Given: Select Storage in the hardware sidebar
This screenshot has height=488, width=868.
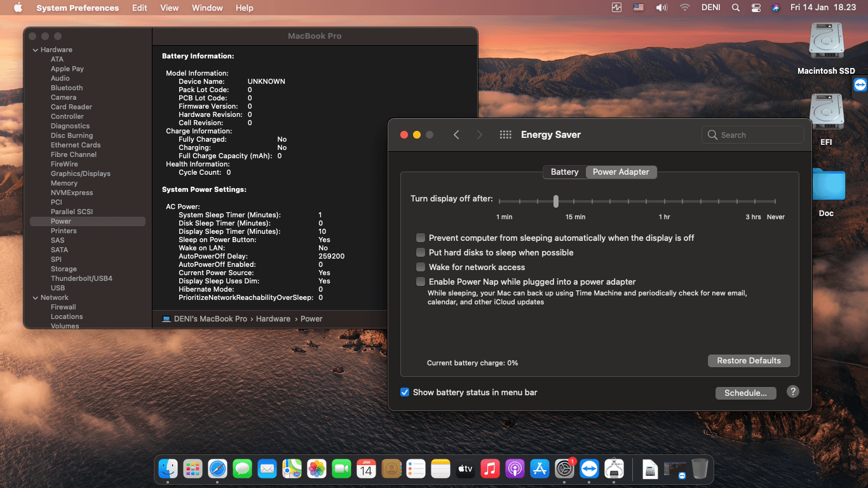Looking at the screenshot, I should tap(64, 269).
